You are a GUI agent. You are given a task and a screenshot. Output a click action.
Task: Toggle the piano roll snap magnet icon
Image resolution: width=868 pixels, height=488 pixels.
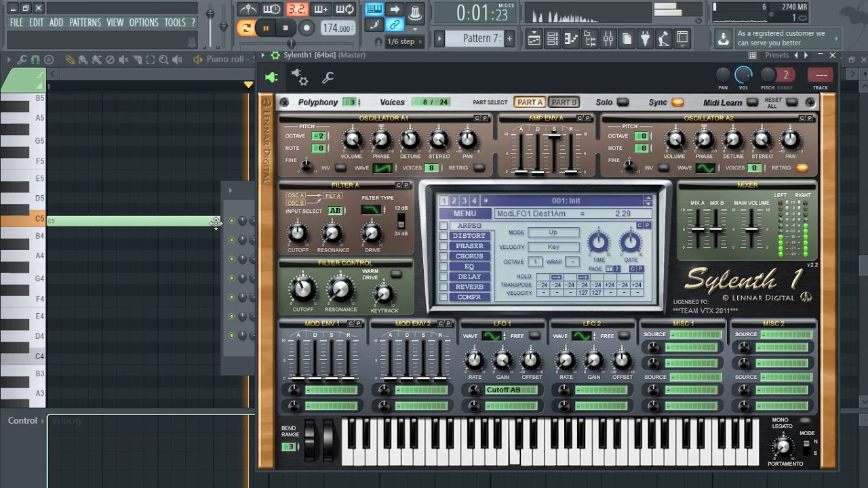[x=35, y=60]
